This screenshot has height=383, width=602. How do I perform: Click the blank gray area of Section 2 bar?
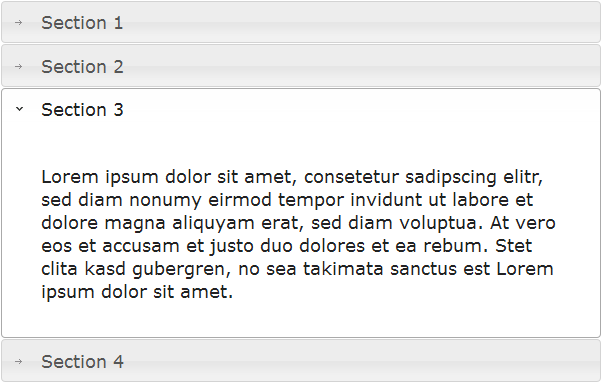(361, 66)
